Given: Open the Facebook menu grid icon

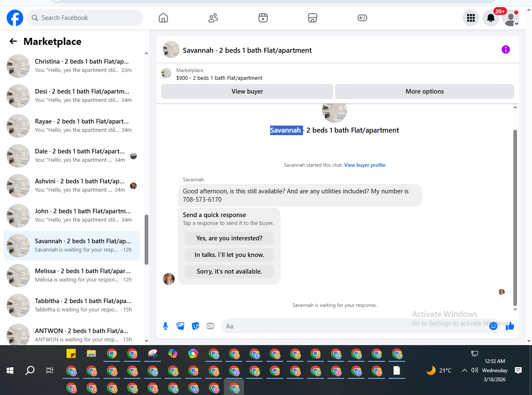Looking at the screenshot, I should tap(471, 18).
